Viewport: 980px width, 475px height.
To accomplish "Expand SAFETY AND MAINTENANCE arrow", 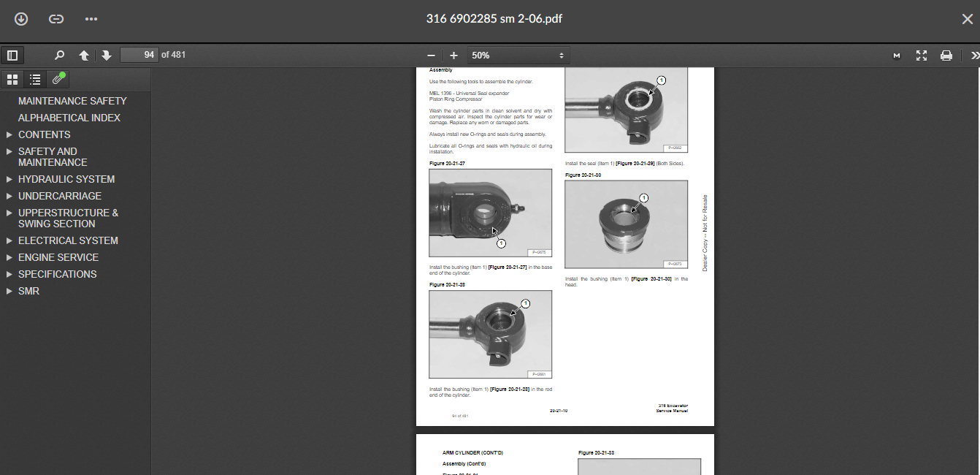I will click(x=9, y=151).
